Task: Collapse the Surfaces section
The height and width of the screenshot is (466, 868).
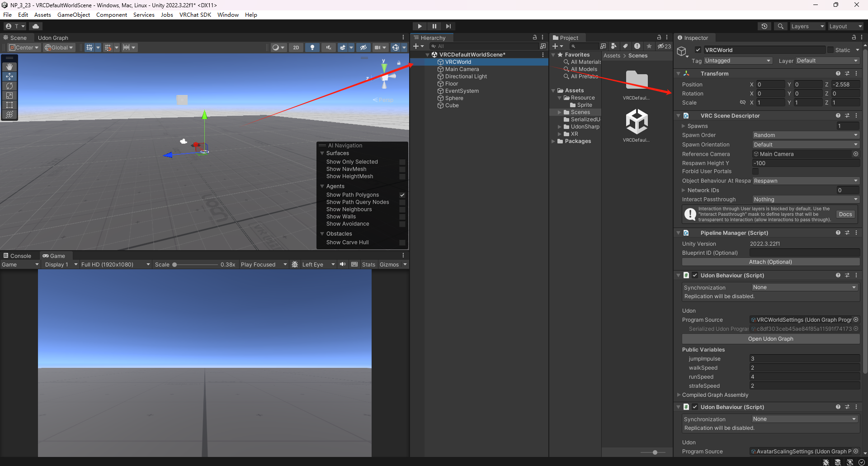Action: click(x=322, y=153)
